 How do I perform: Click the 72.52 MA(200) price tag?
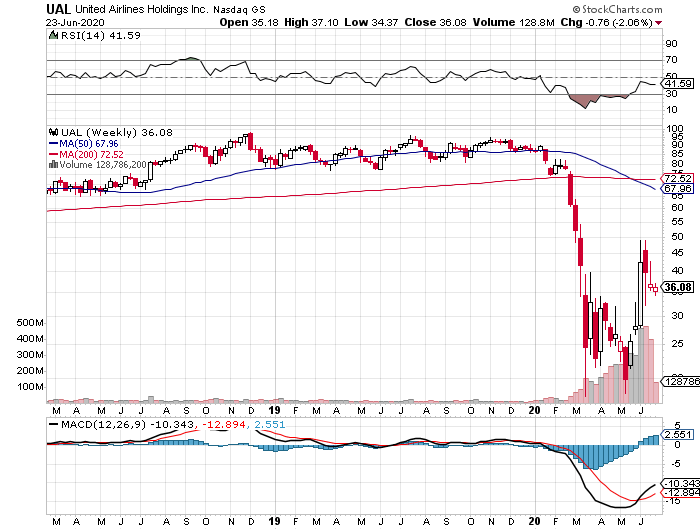click(678, 178)
